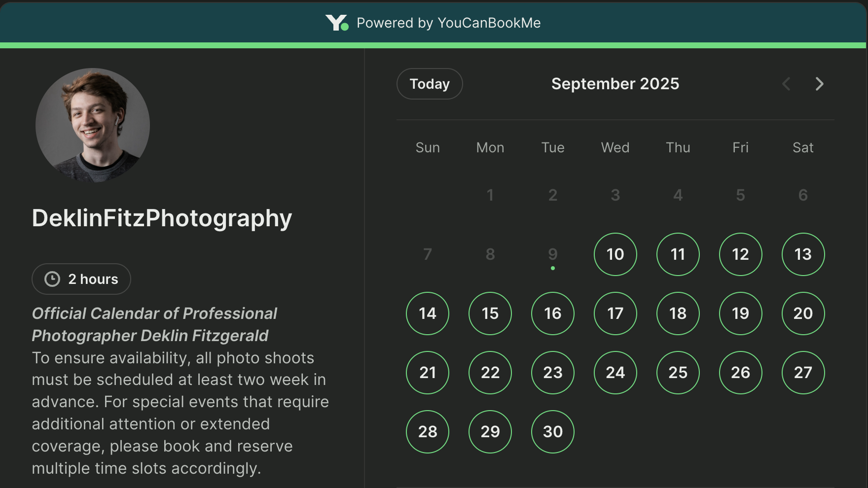Image resolution: width=868 pixels, height=488 pixels.
Task: Pick Monday September 22
Action: [x=490, y=373]
